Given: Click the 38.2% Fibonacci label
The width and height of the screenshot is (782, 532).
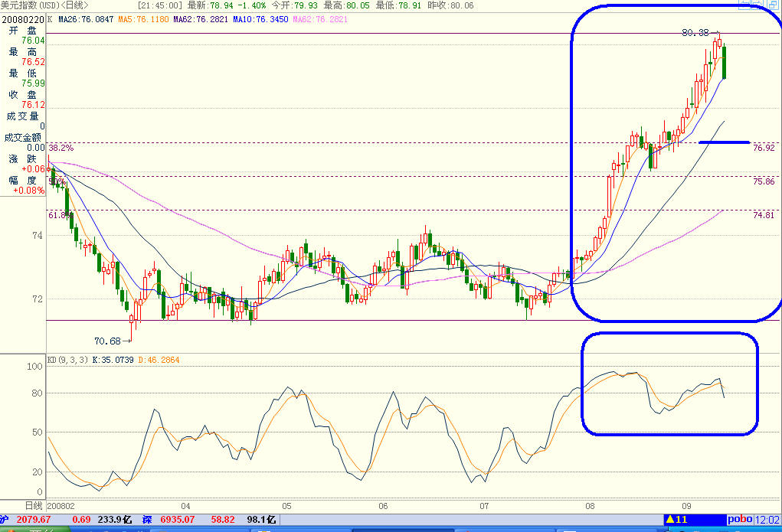Looking at the screenshot, I should tap(61, 148).
